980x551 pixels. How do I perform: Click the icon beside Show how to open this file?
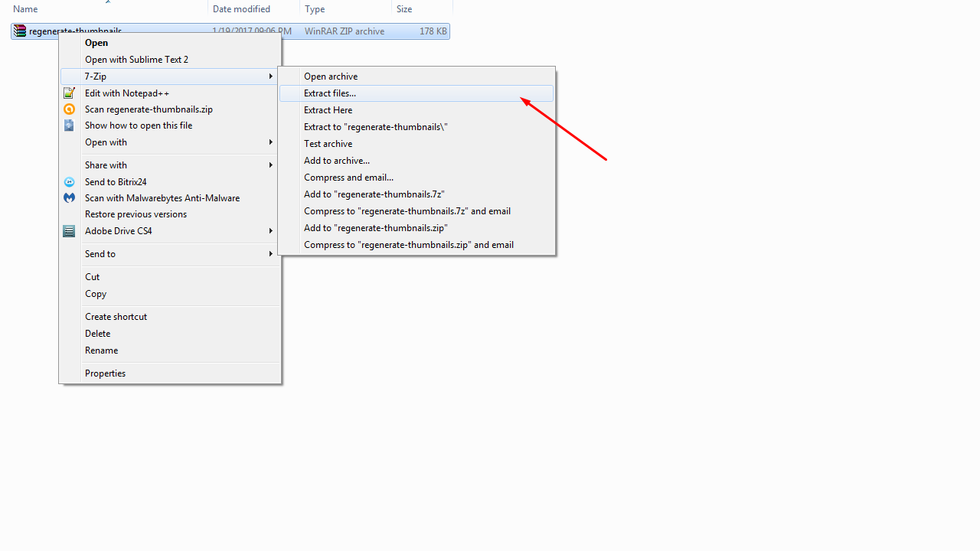pos(69,126)
